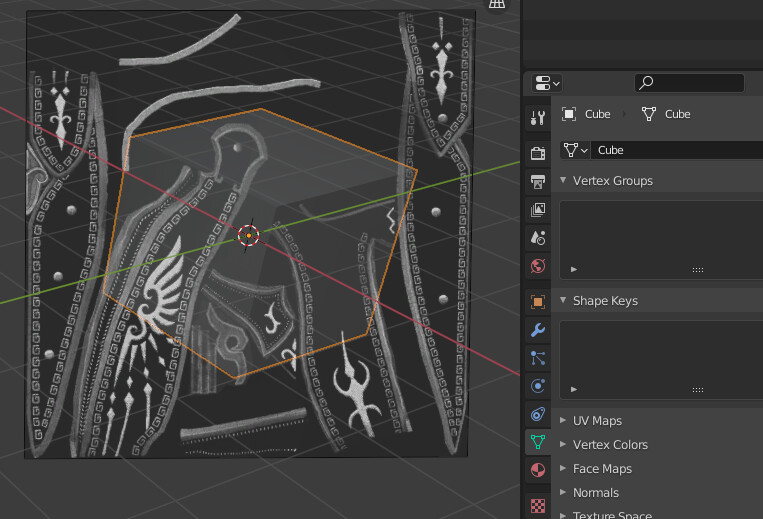Open the Output properties tab
Viewport: 763px width, 519px height.
[x=538, y=181]
